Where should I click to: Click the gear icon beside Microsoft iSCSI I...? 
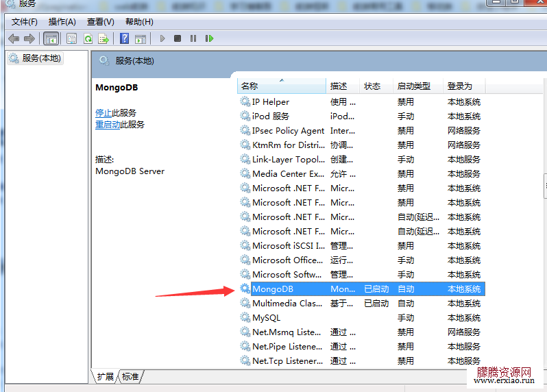click(245, 246)
